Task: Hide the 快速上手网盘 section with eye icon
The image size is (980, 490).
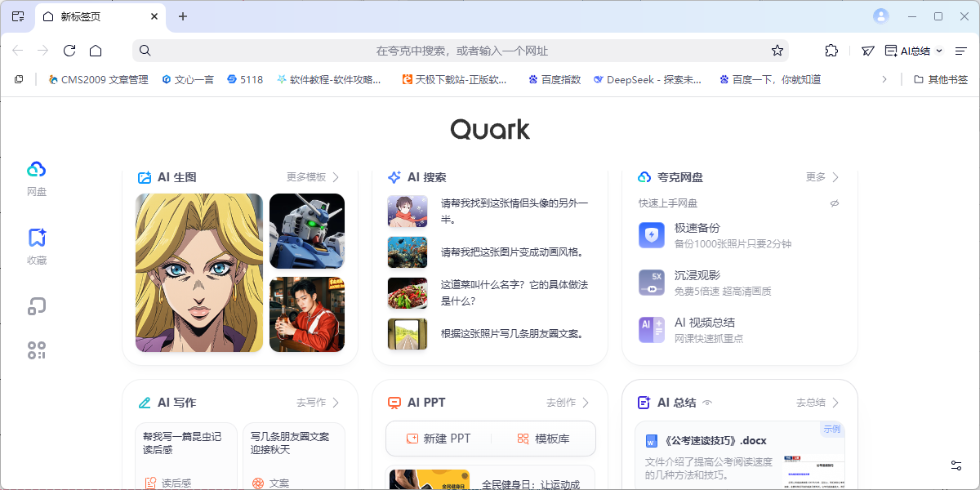Action: pos(835,203)
